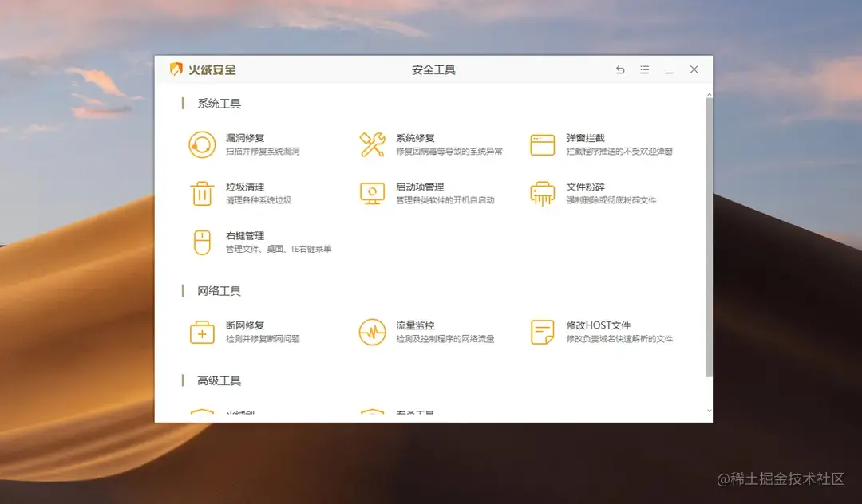Click description 清理各种系统垃圾

[x=259, y=200]
